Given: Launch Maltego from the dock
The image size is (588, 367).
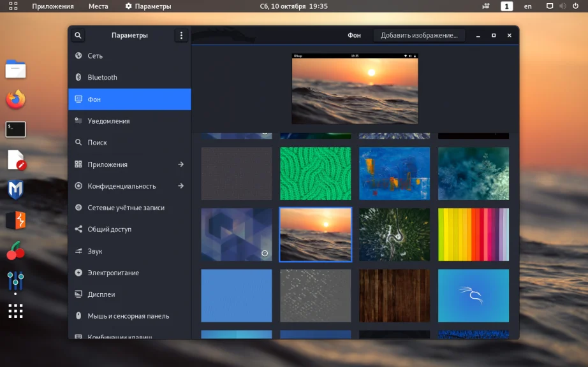Looking at the screenshot, I should coord(16,190).
